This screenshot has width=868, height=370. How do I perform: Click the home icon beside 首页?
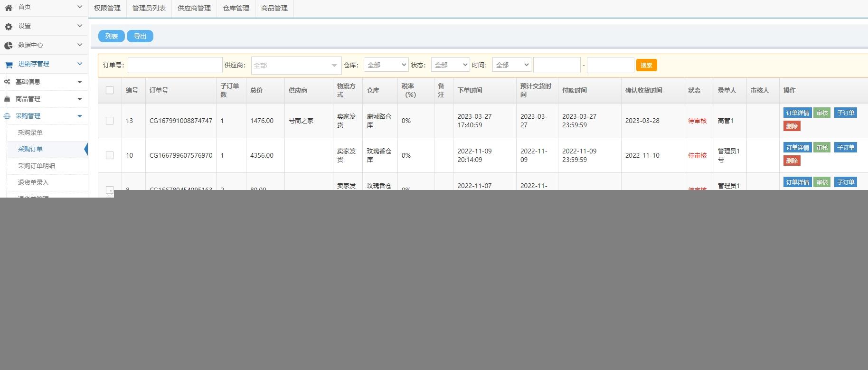[x=9, y=8]
